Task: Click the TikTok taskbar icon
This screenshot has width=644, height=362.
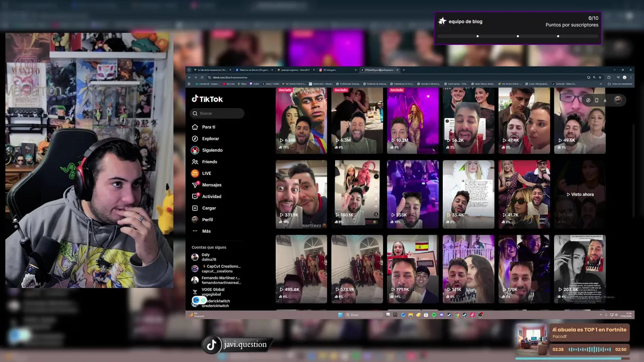Action: pos(472,315)
